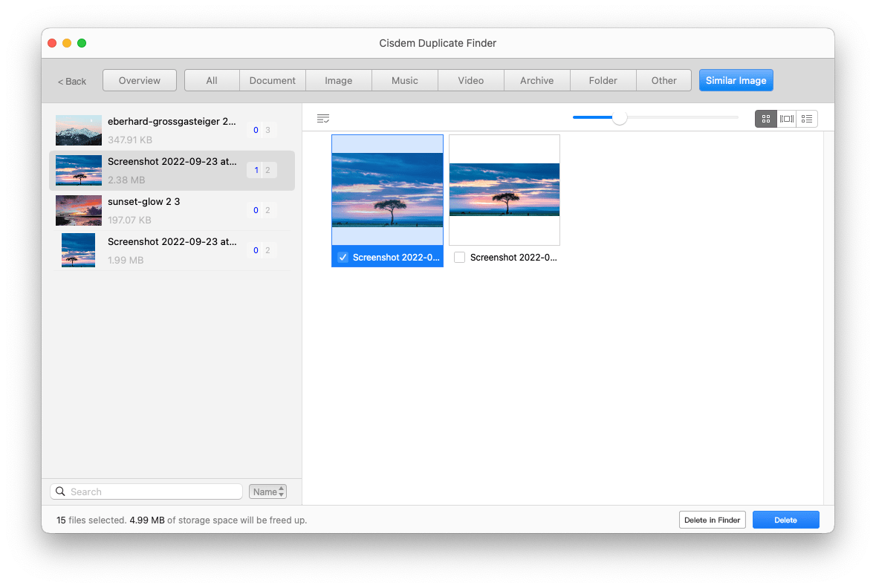The width and height of the screenshot is (876, 588).
Task: Switch to the Archive tab
Action: click(536, 80)
